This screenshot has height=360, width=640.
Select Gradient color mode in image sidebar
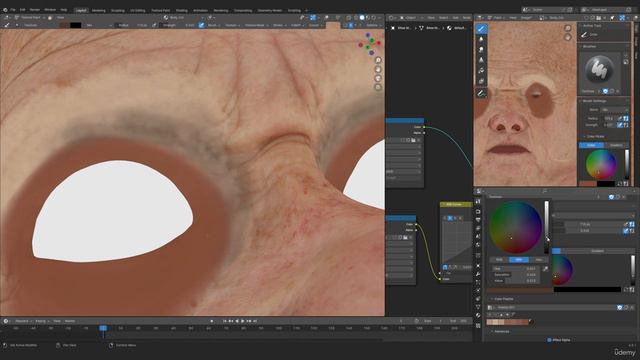pyautogui.click(x=616, y=145)
